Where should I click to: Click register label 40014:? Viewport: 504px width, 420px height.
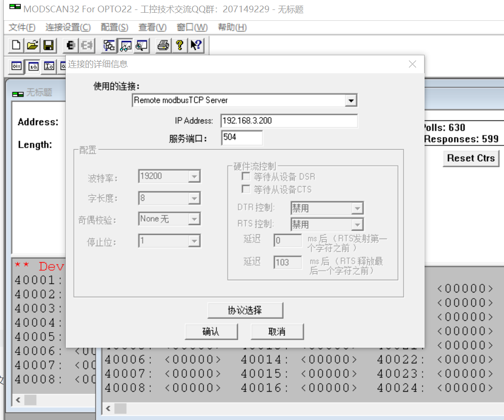pos(265,360)
